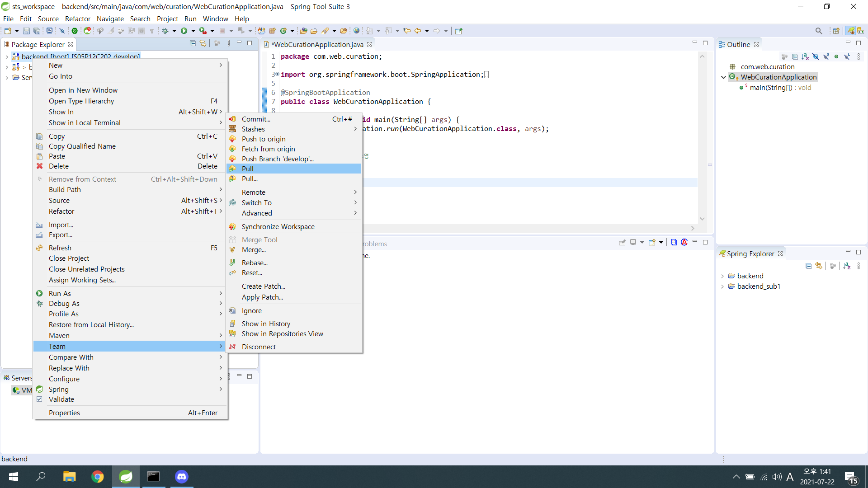This screenshot has width=868, height=488.
Task: Open Discord from the Windows taskbar
Action: coord(182,477)
